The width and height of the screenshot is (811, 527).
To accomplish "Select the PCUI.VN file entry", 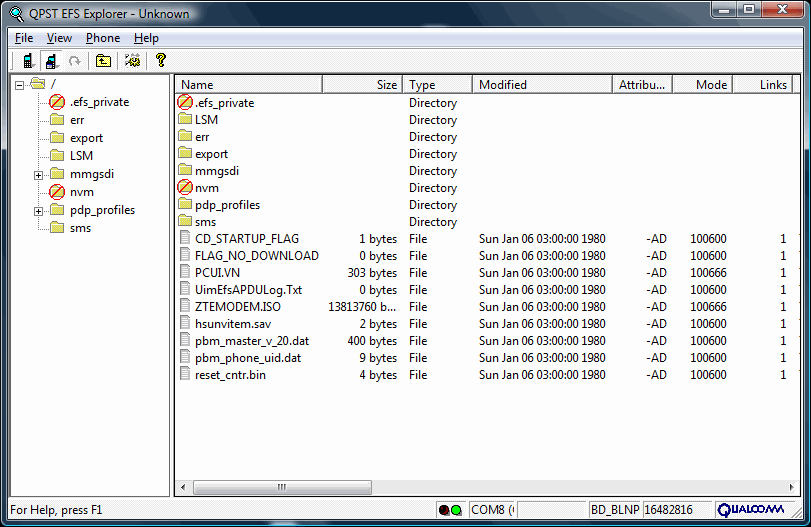I will pyautogui.click(x=217, y=273).
